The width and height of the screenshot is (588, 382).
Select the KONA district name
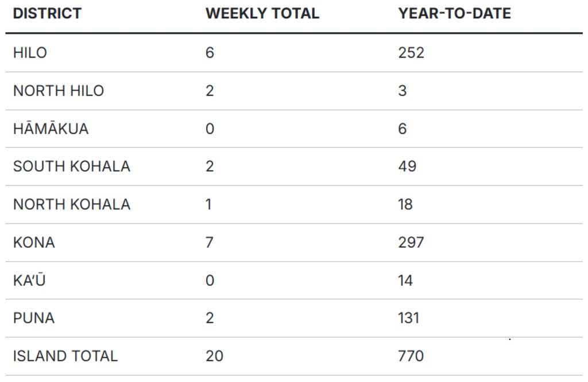[x=34, y=242]
